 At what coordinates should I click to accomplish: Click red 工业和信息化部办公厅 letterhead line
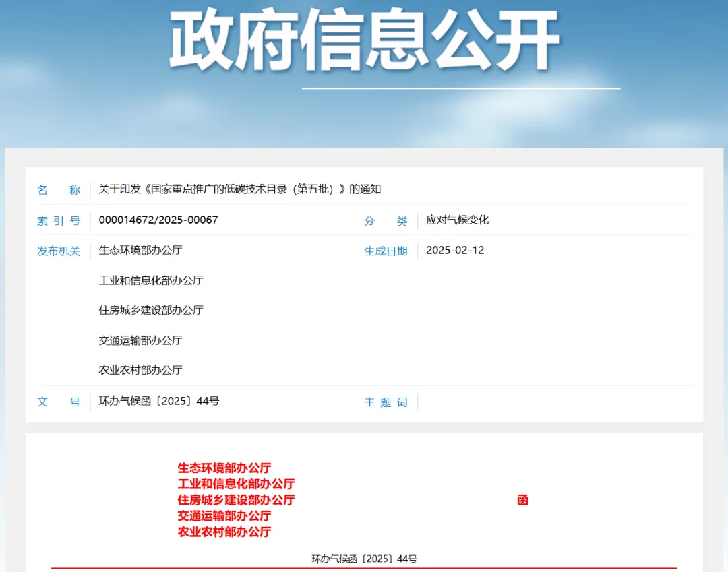[x=236, y=484]
